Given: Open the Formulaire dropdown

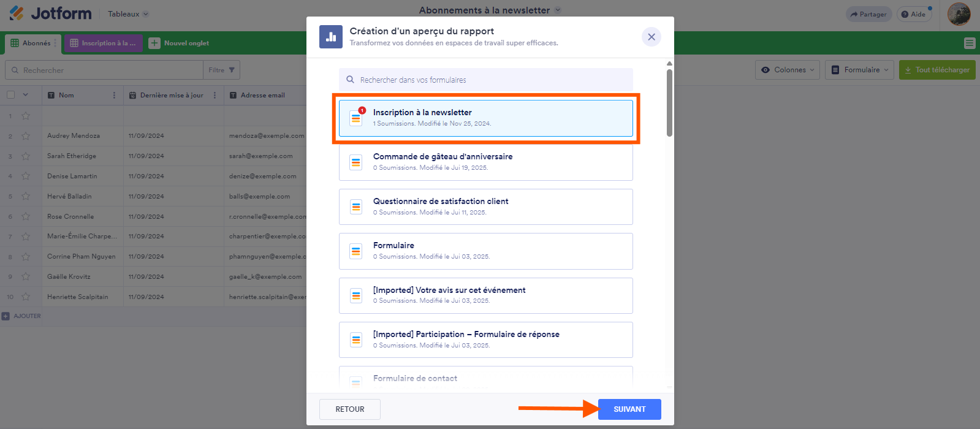Looking at the screenshot, I should tap(859, 70).
